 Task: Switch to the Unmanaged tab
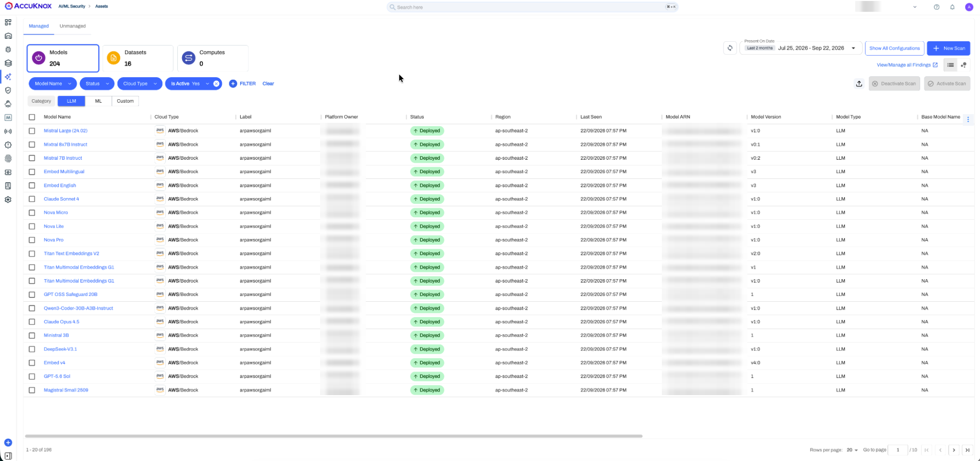pyautogui.click(x=73, y=26)
